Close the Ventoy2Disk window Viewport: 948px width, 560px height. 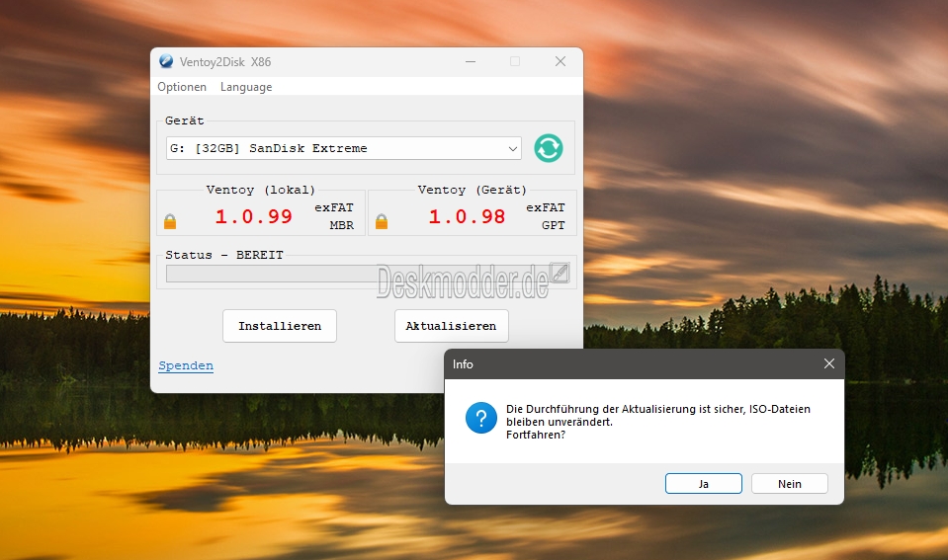point(560,61)
